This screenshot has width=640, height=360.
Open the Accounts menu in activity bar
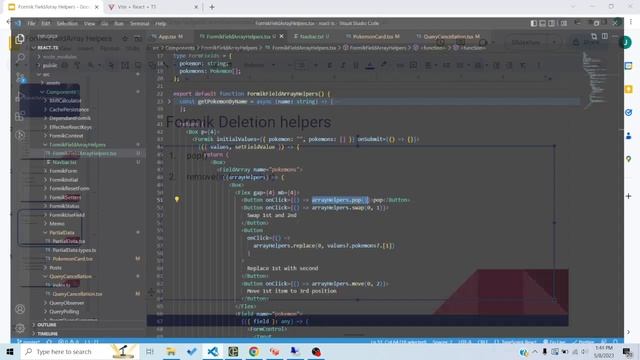pos(20,309)
